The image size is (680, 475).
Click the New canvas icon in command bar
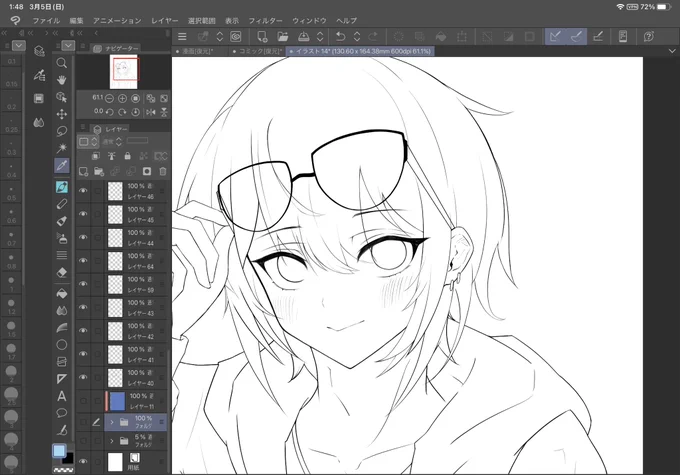click(262, 36)
